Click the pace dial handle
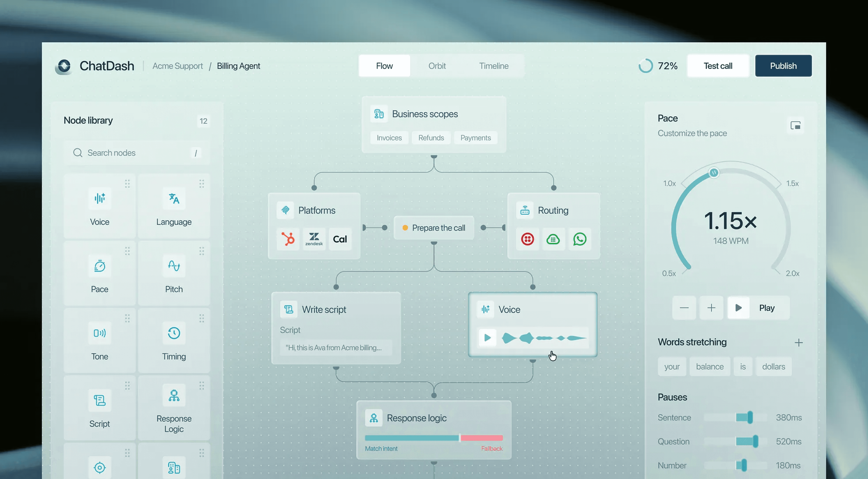 (x=714, y=173)
